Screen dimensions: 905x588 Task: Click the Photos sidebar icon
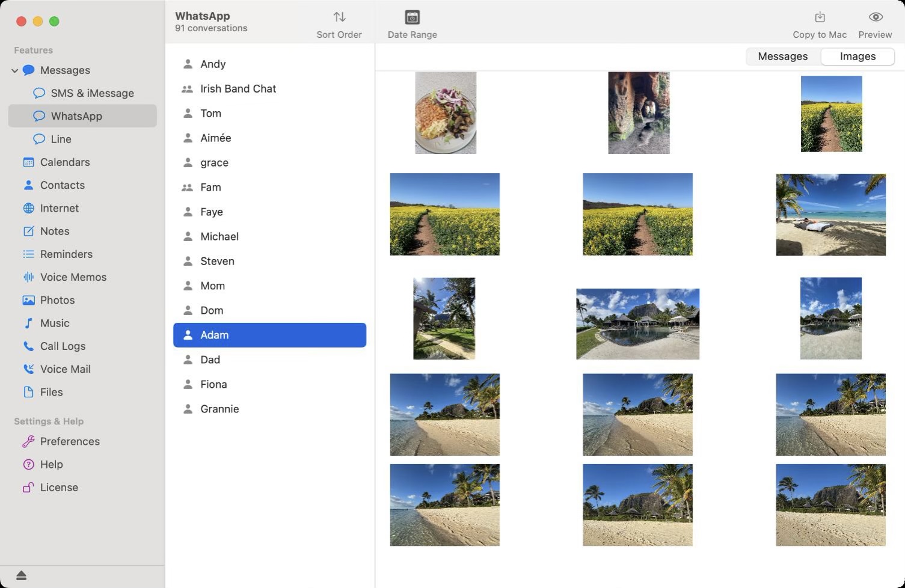28,300
